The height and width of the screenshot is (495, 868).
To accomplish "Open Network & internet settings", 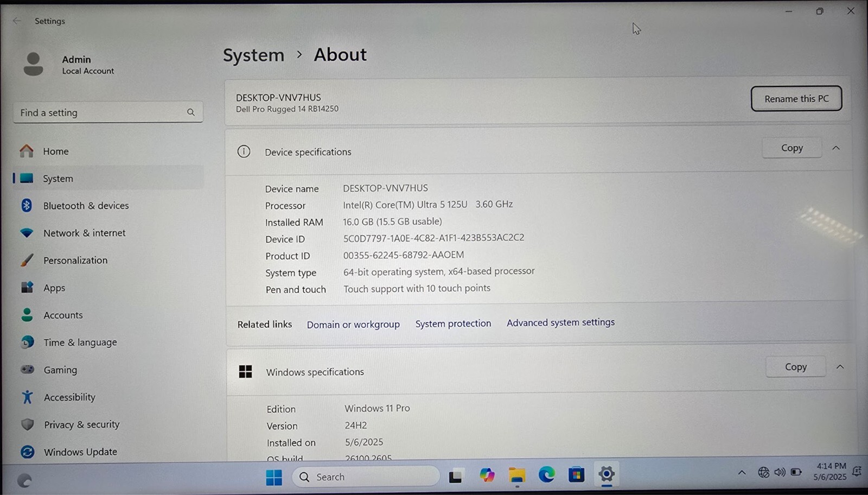I will 108,233.
